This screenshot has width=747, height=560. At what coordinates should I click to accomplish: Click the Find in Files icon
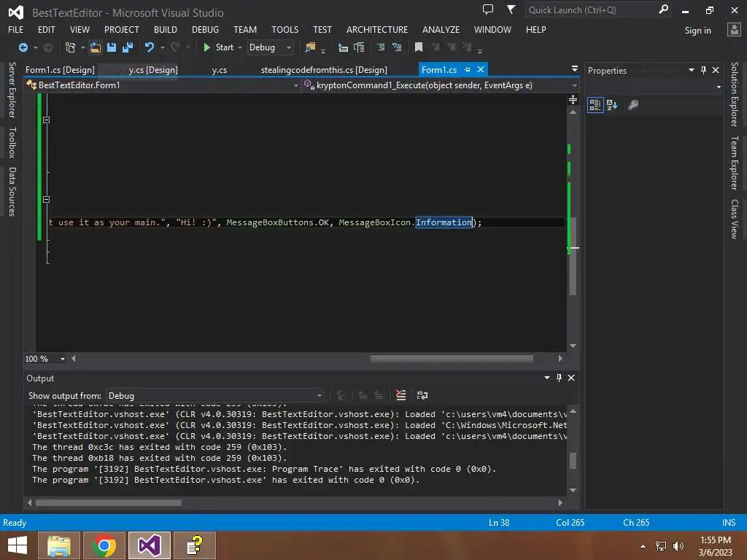point(310,47)
